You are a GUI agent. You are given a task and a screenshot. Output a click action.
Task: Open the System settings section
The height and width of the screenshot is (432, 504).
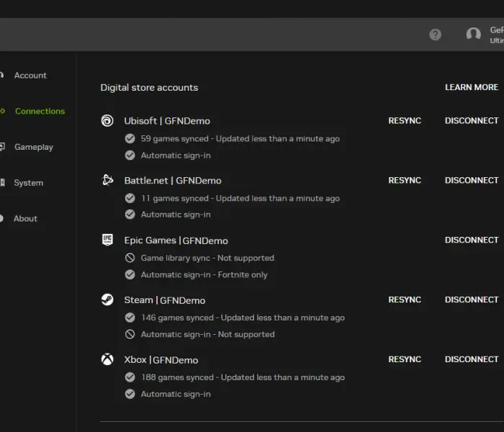coord(28,183)
